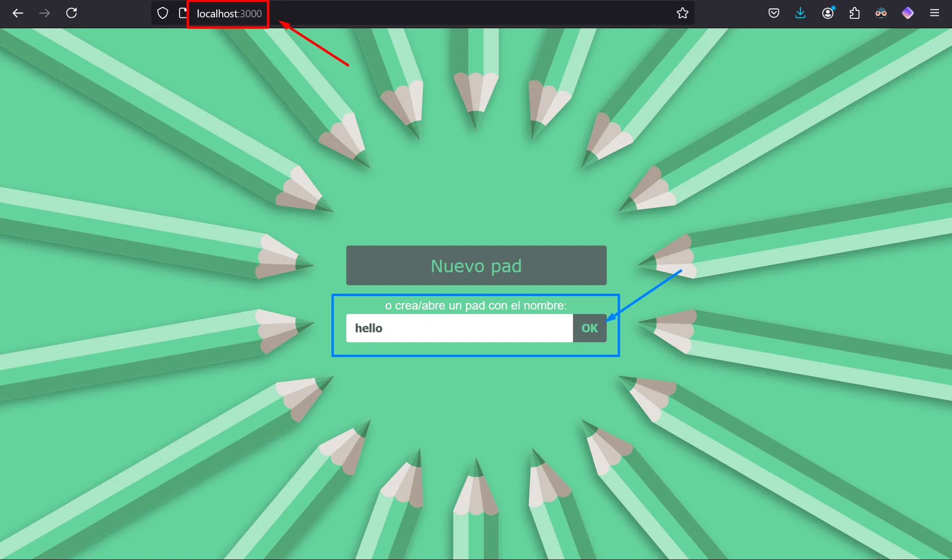Show site information page icon
The height and width of the screenshot is (560, 952).
coord(183,13)
